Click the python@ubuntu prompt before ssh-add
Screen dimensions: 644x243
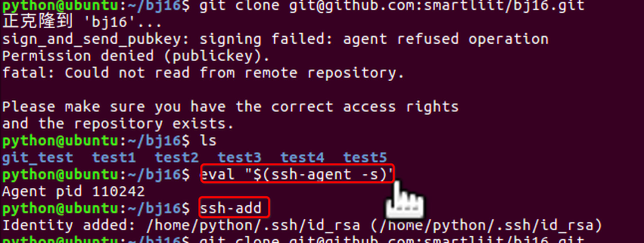coord(96,208)
